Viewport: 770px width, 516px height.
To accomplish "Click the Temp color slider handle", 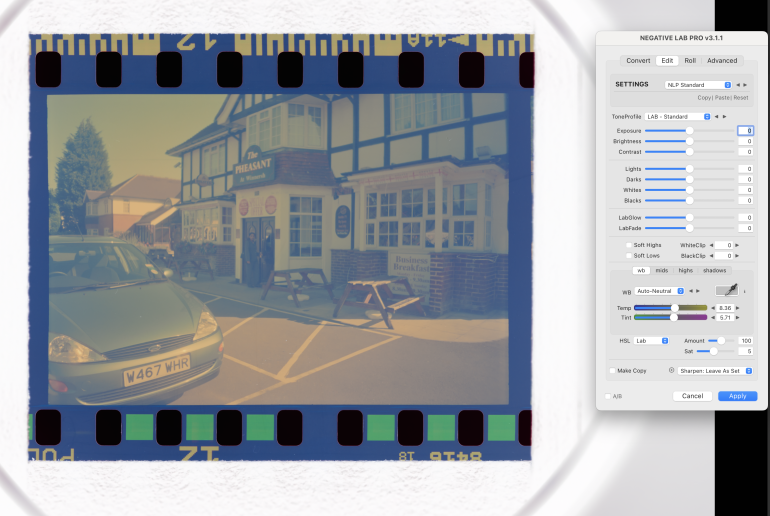I will [675, 308].
